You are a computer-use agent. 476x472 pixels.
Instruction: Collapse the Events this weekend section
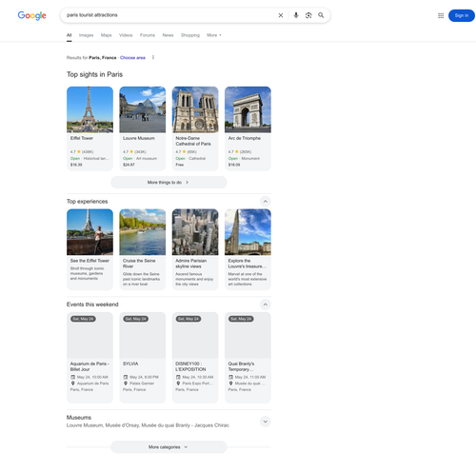point(266,305)
